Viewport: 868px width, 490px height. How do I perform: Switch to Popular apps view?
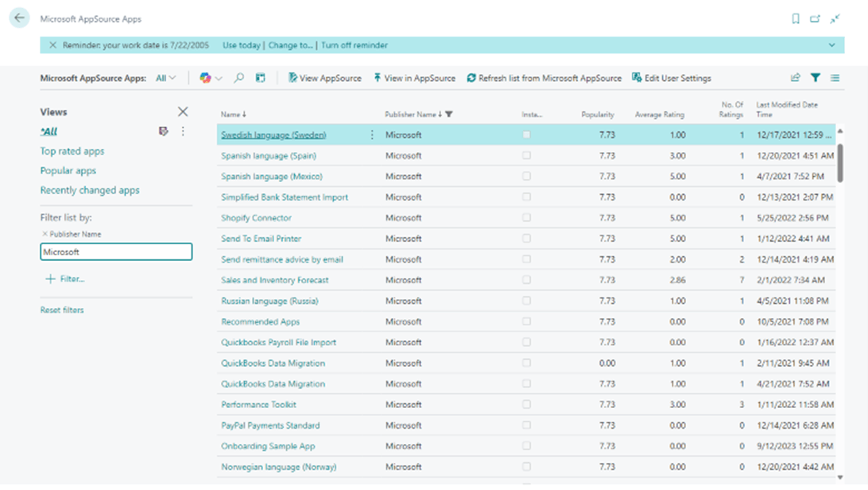[68, 170]
